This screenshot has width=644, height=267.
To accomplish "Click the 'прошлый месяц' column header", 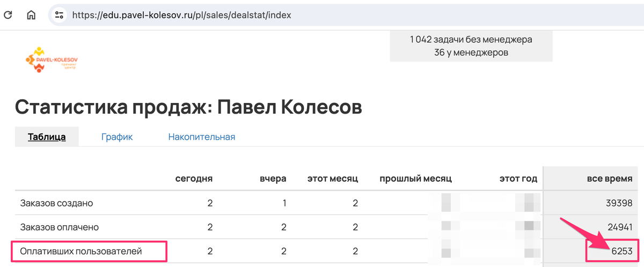I will pos(416,179).
